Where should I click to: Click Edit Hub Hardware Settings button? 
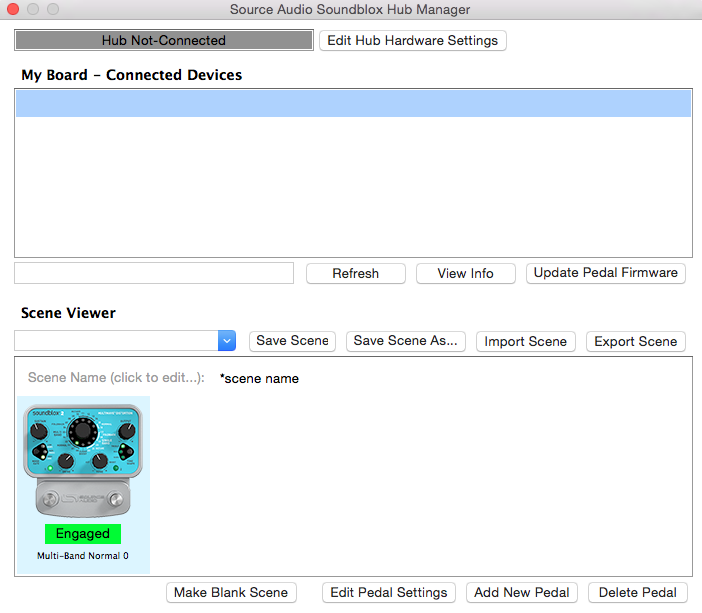pos(412,41)
